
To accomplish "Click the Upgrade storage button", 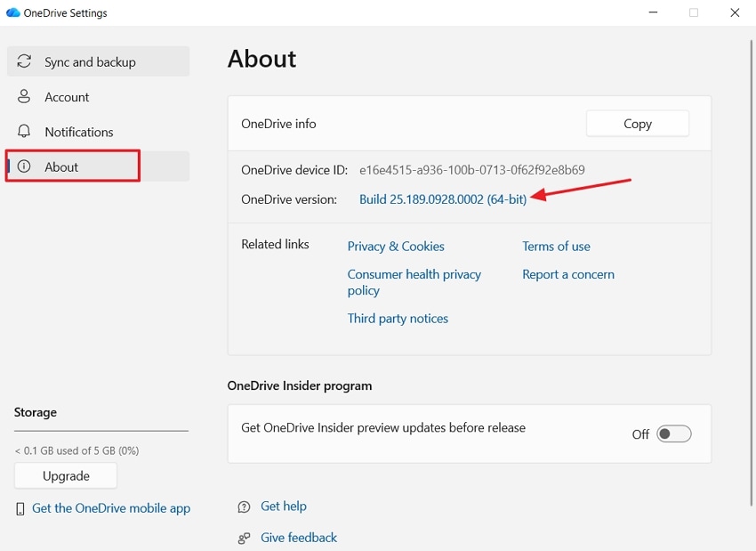I will pos(65,475).
